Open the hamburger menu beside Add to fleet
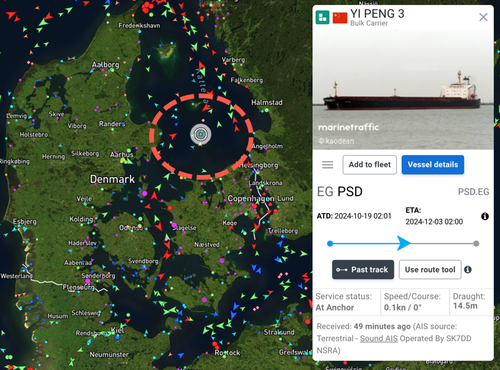The image size is (500, 370). point(327,165)
